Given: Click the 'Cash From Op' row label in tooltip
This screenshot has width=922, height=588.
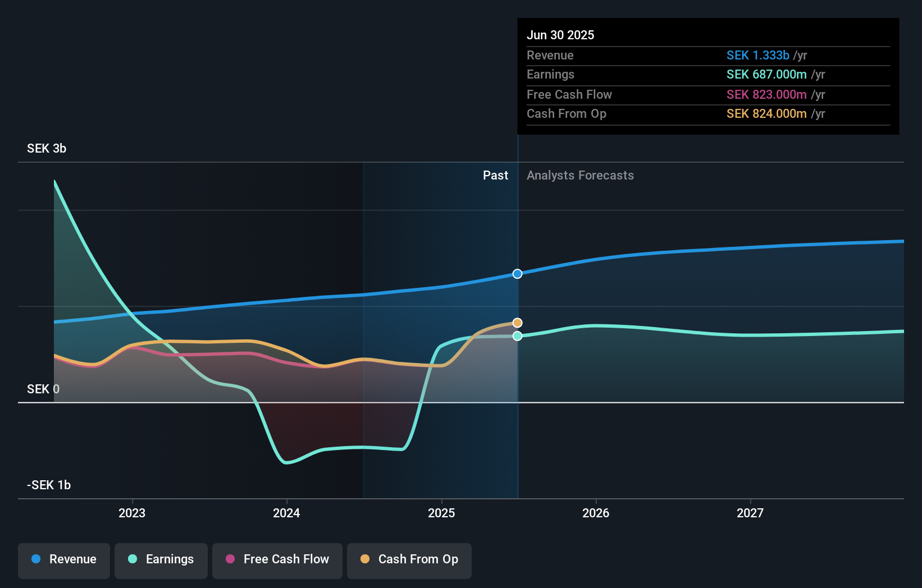Looking at the screenshot, I should coord(567,113).
